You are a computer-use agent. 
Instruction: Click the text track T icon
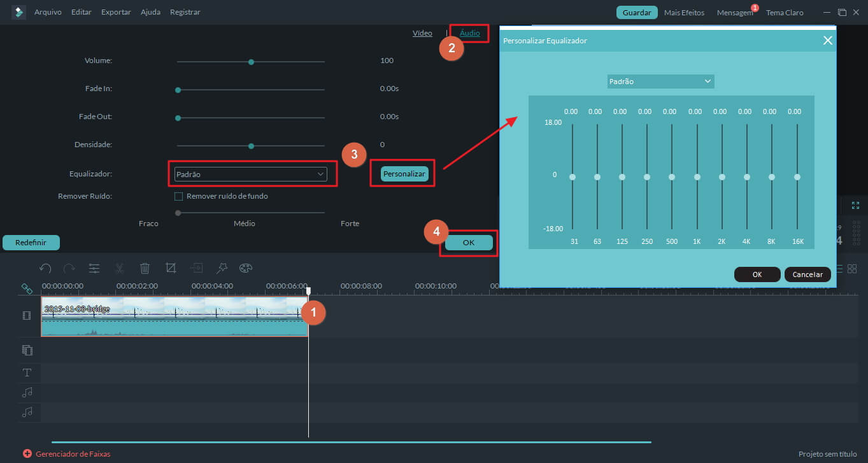click(27, 373)
